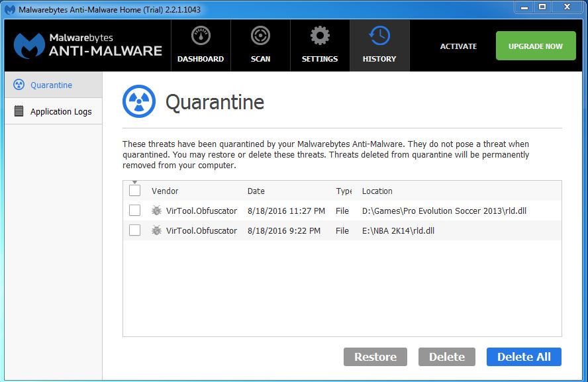Click the Delete All button

tap(524, 357)
